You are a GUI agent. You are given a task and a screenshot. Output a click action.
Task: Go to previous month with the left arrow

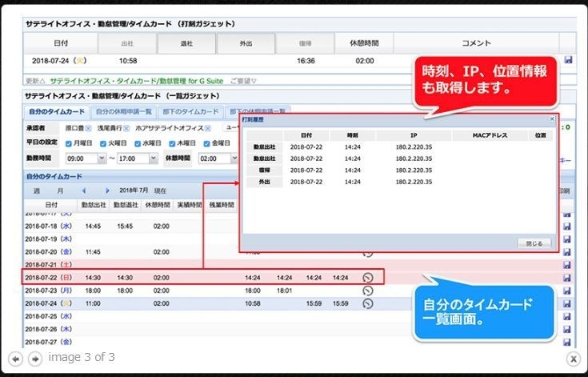[x=84, y=191]
